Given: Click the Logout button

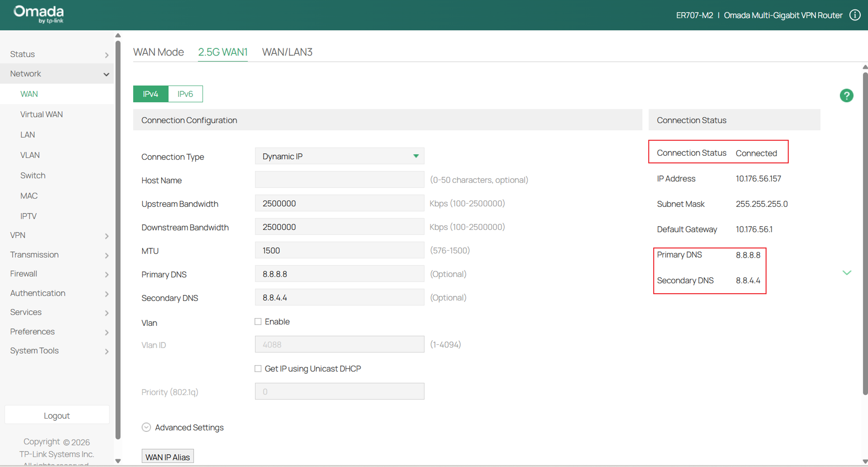Looking at the screenshot, I should 57,415.
